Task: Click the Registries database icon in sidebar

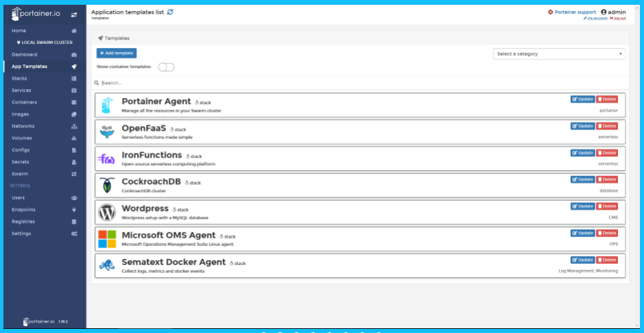Action: (x=74, y=221)
